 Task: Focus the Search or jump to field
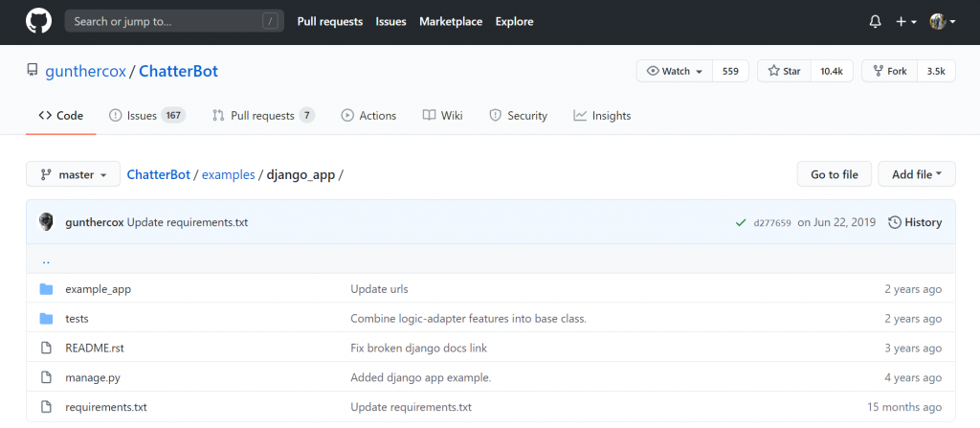tap(174, 21)
